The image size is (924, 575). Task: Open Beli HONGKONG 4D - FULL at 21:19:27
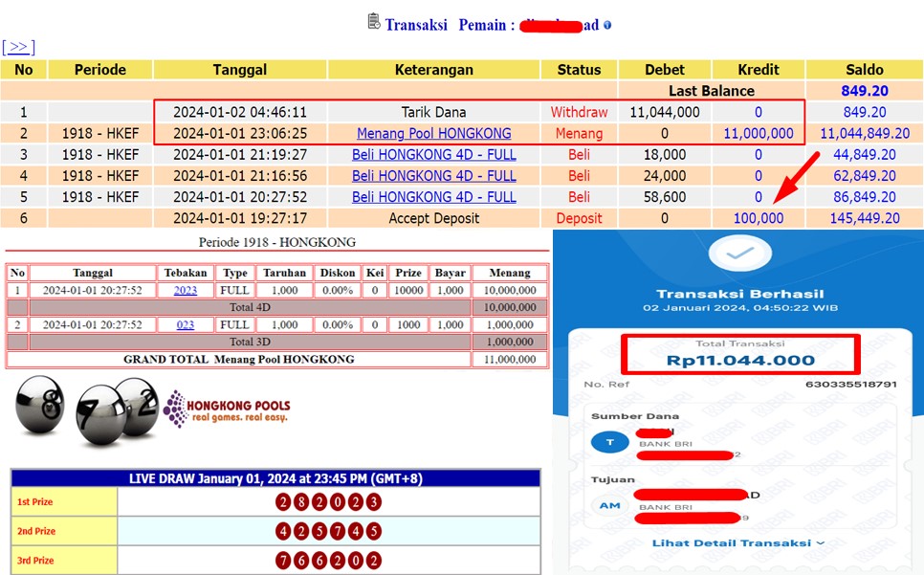433,155
